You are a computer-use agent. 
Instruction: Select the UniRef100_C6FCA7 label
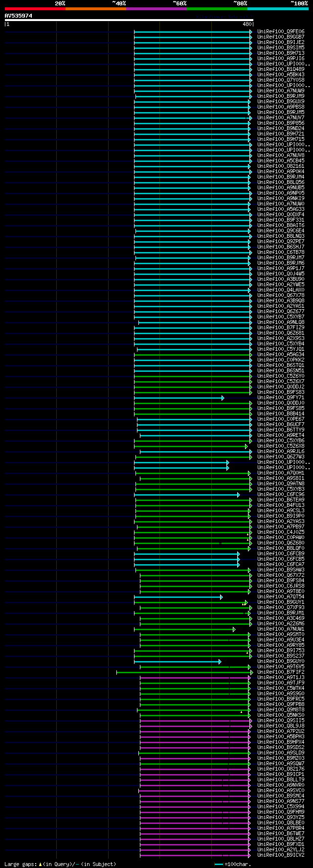[x=281, y=565]
